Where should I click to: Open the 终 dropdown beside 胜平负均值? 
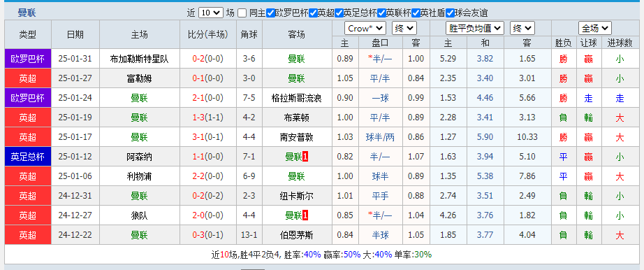pyautogui.click(x=522, y=29)
